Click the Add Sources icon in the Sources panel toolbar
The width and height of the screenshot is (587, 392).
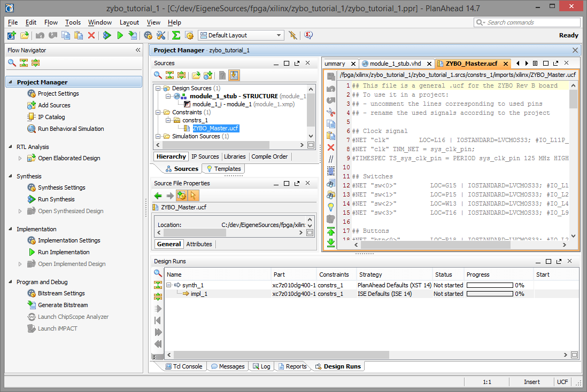tap(208, 75)
